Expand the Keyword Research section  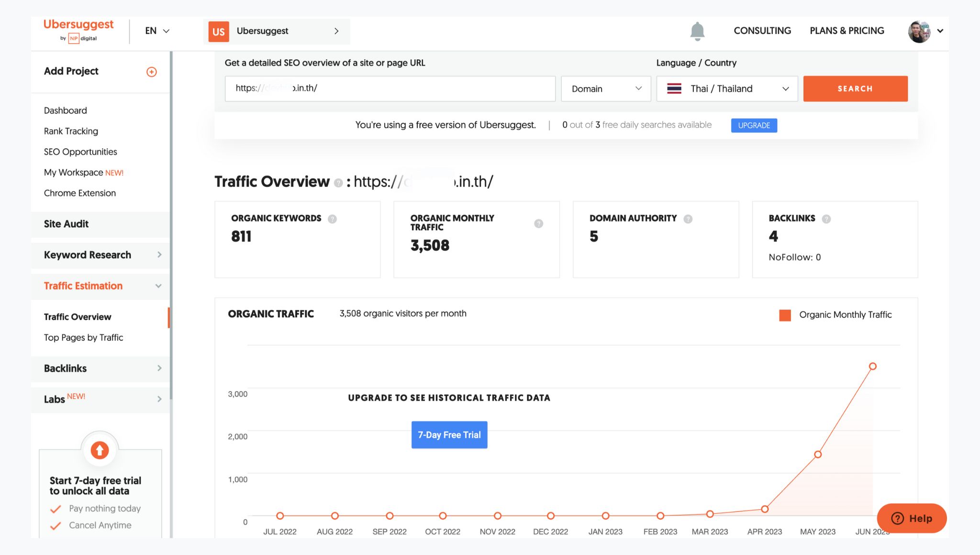coord(100,255)
